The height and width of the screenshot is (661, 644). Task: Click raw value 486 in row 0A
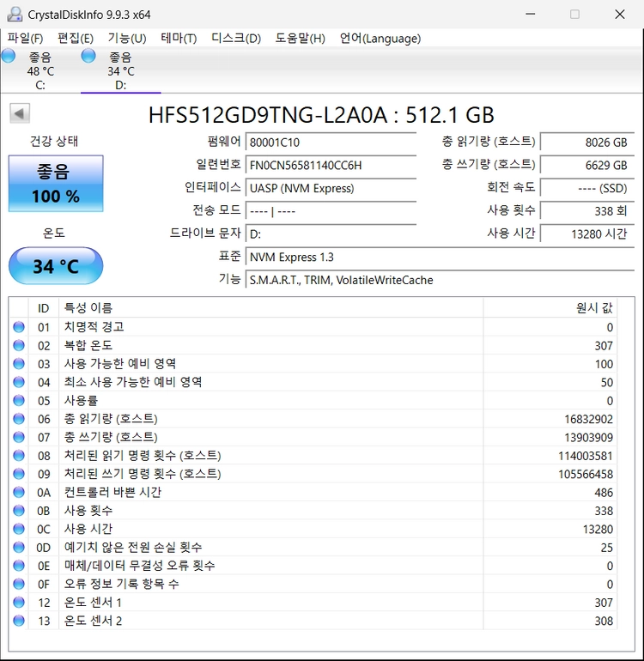(604, 493)
